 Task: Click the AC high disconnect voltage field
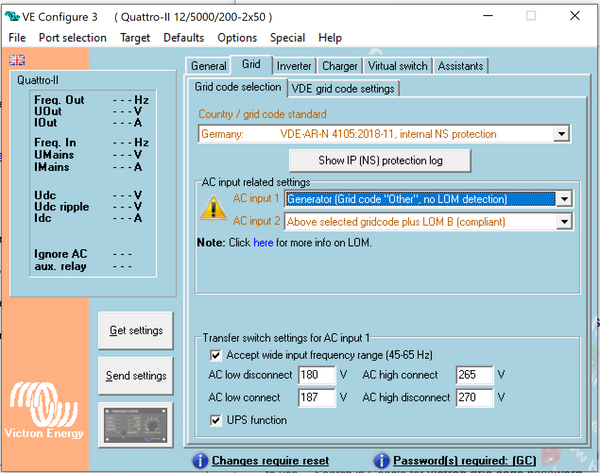pos(474,397)
